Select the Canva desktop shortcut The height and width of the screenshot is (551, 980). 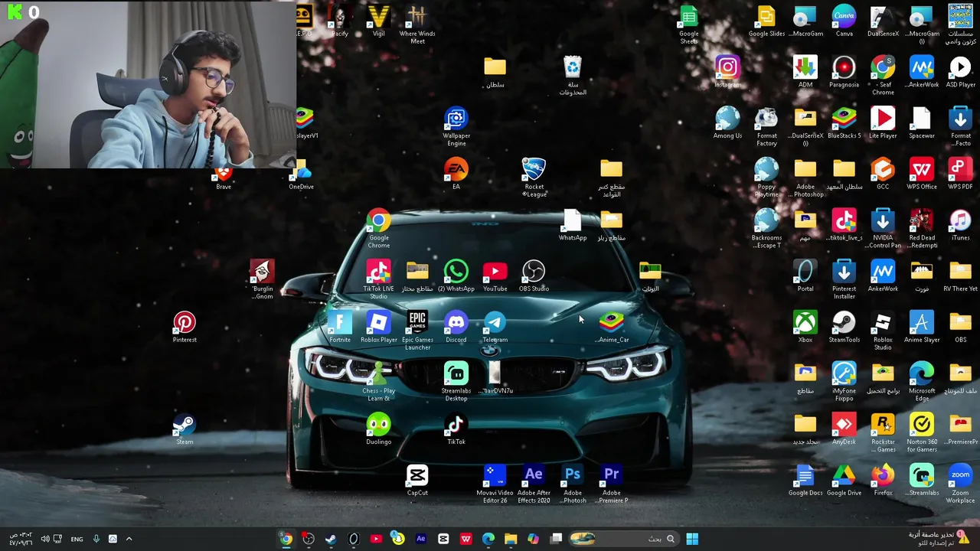(844, 21)
